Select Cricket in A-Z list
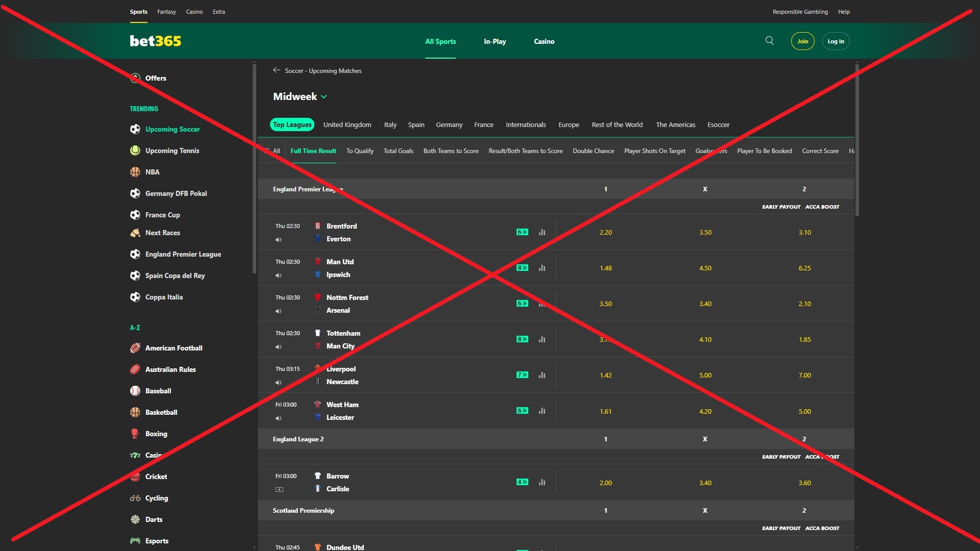 click(x=156, y=477)
